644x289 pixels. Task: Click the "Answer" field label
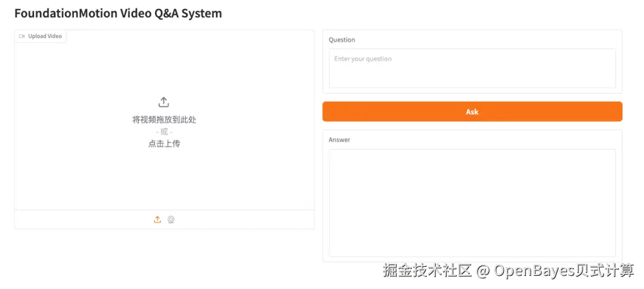click(x=339, y=140)
